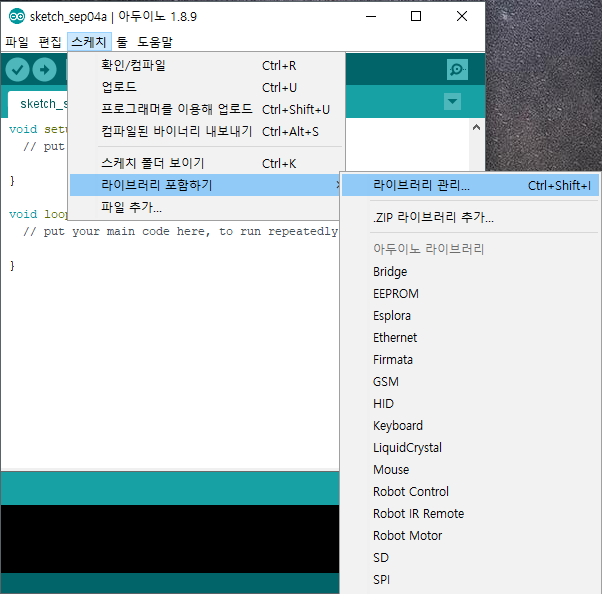602x594 pixels.
Task: Include the GSM library
Action: pos(470,382)
